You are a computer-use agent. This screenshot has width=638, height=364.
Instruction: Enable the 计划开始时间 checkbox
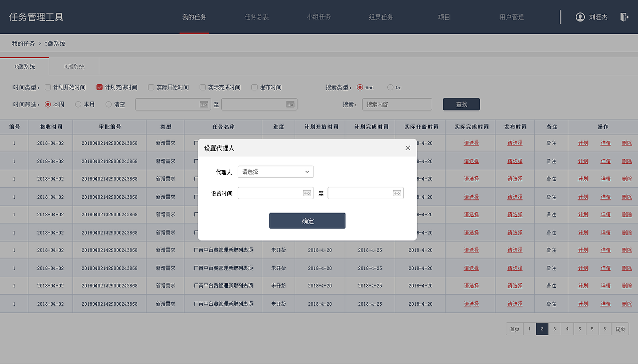47,87
